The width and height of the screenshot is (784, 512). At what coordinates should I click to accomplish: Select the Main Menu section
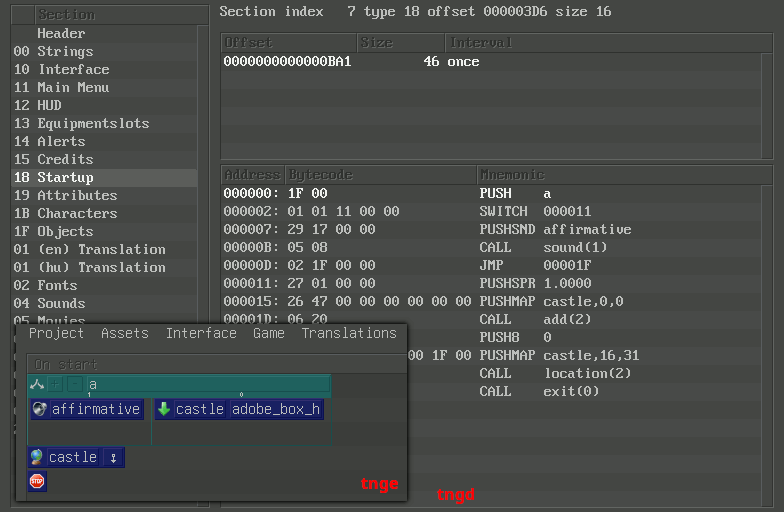tap(73, 87)
